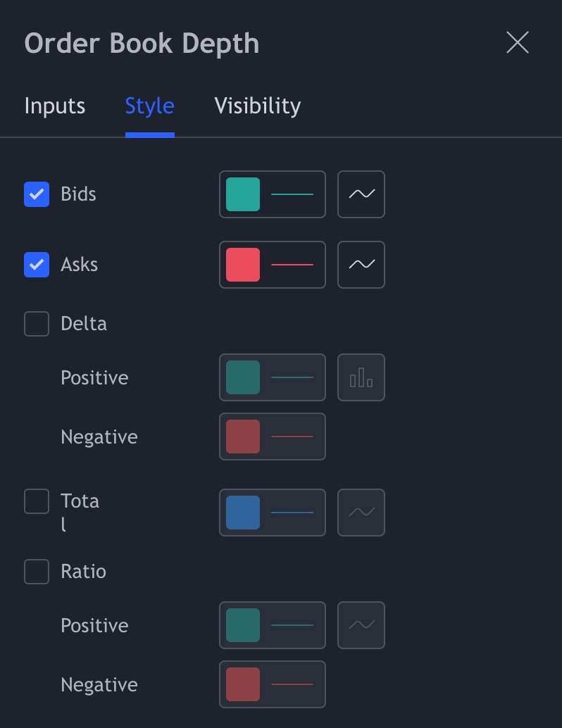Switch to the Inputs tab
562x728 pixels.
[55, 106]
